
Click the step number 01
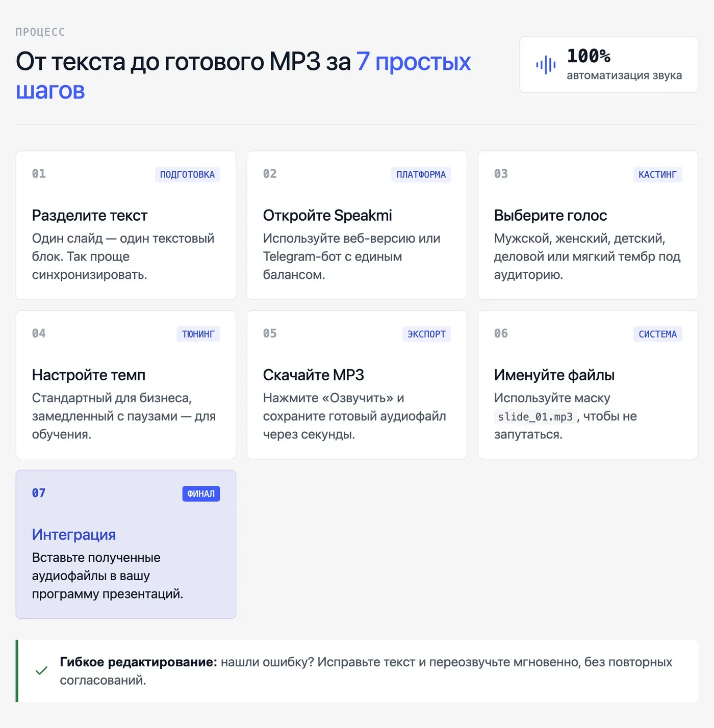click(x=39, y=174)
